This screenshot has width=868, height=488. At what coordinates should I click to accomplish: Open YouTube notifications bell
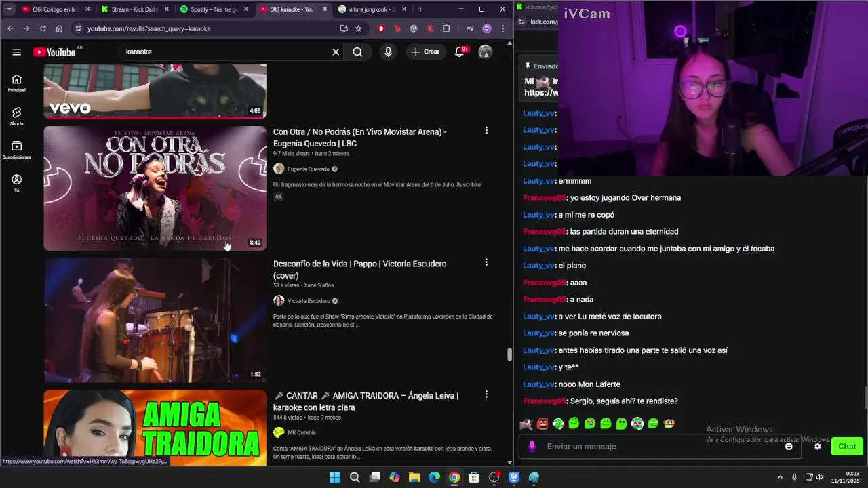460,52
